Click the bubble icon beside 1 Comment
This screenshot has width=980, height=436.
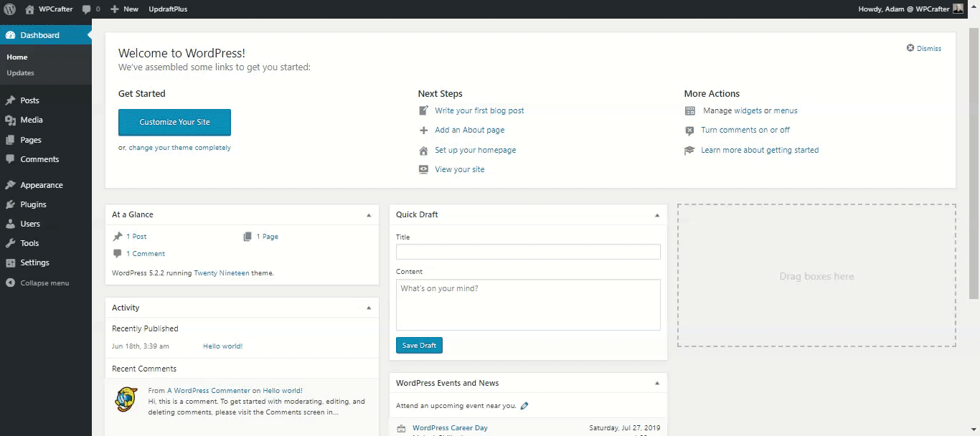pos(118,254)
